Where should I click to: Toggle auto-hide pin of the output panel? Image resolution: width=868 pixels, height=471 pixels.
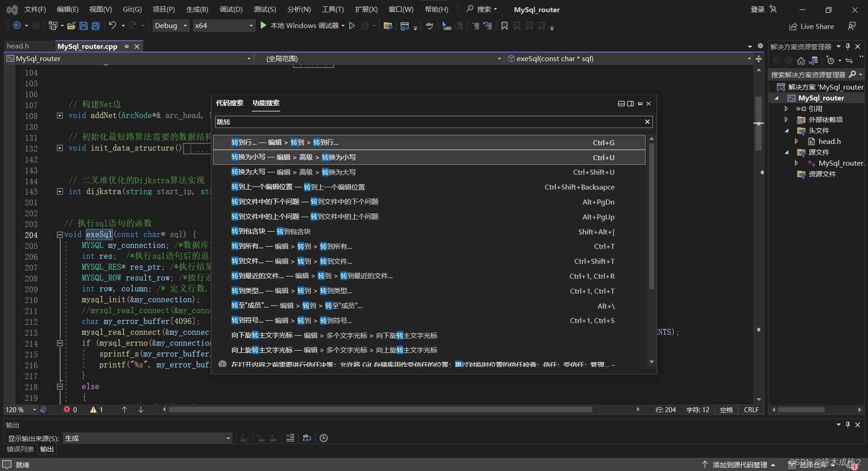[x=848, y=425]
